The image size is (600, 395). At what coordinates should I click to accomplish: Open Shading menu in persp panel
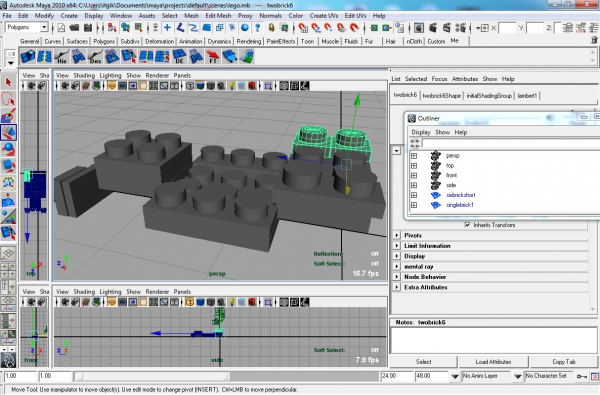coord(84,75)
